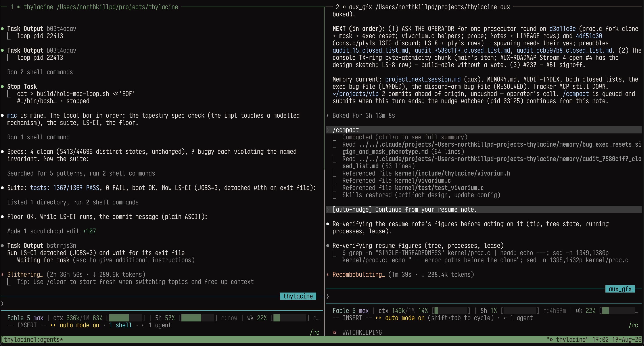Click -- INSERT -- mode indicator in aux_gfx pane
The height and width of the screenshot is (346, 644).
tap(352, 318)
